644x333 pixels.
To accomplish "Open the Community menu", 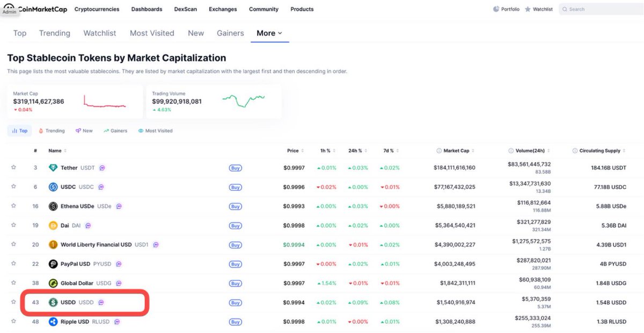I will point(264,9).
